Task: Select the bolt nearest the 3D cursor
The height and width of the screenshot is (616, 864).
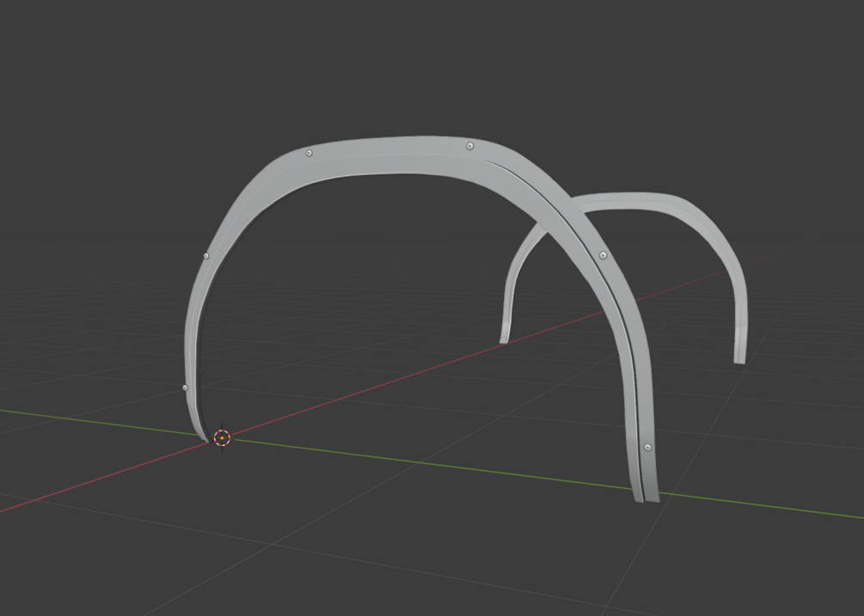Action: coord(185,388)
